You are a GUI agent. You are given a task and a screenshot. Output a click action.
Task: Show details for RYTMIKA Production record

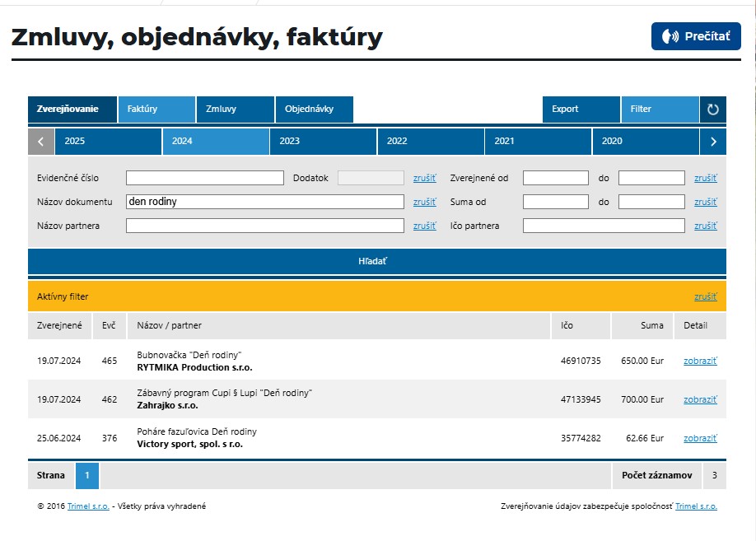(x=700, y=361)
